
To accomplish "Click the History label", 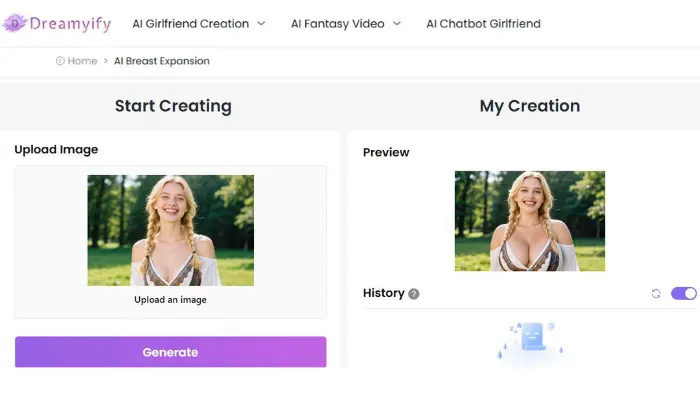I will (383, 293).
